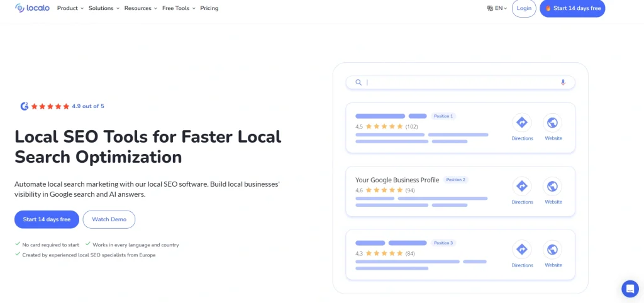Viewport: 644px width, 303px height.
Task: Open the Free Tools menu
Action: coord(179,8)
